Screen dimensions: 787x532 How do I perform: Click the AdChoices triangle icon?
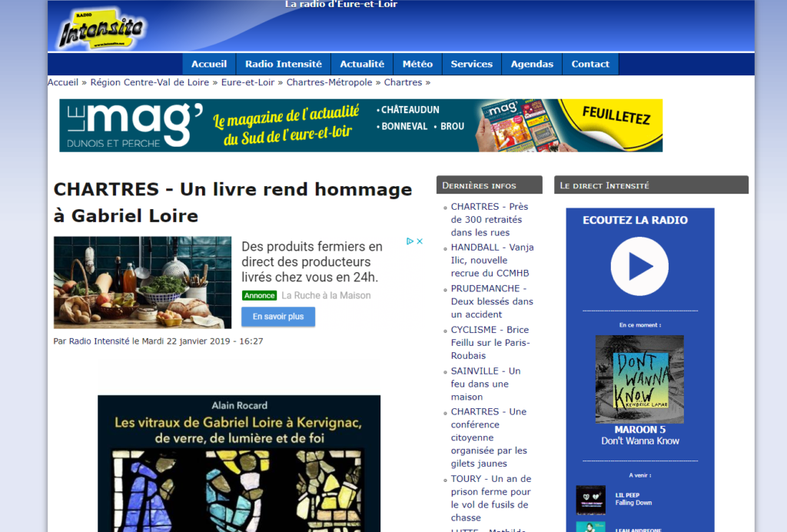(410, 241)
